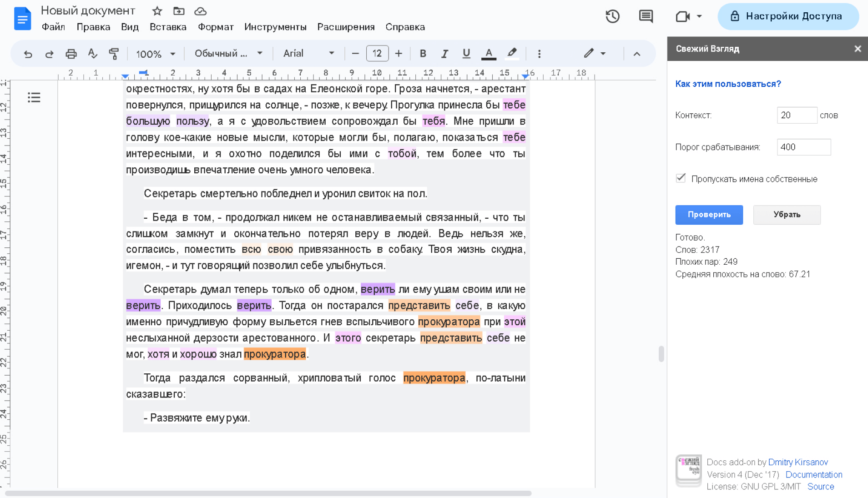Open spelling and grammar check icon
The image size is (868, 498).
(92, 54)
